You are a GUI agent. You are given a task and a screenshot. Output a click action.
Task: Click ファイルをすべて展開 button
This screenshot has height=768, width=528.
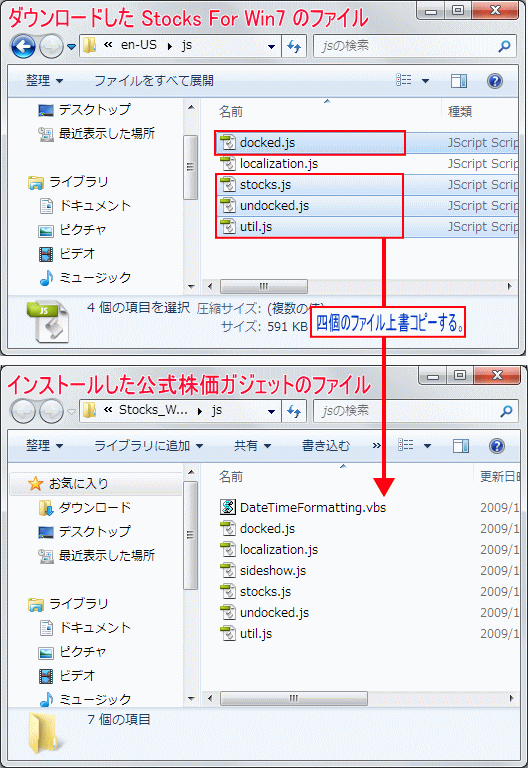(x=154, y=80)
